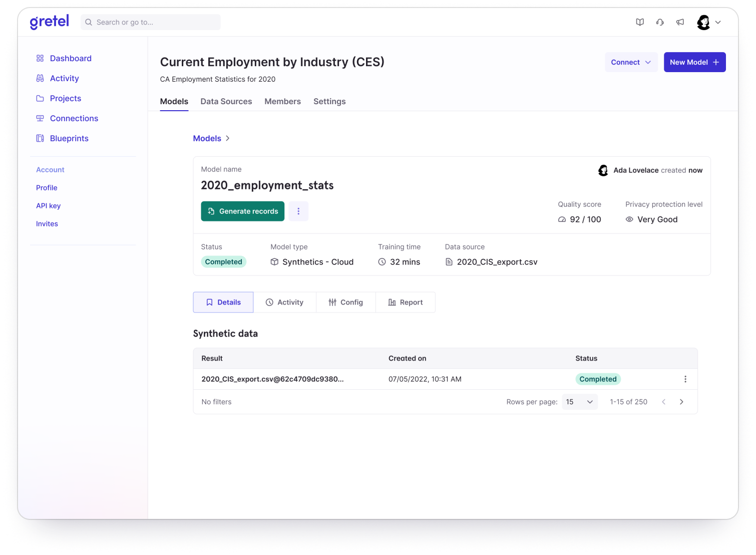Click the Connections sidebar icon
The height and width of the screenshot is (555, 756).
pyautogui.click(x=40, y=118)
